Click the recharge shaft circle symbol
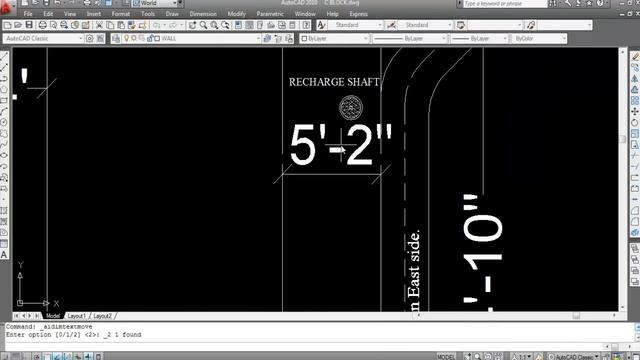640x360 pixels. pyautogui.click(x=351, y=107)
